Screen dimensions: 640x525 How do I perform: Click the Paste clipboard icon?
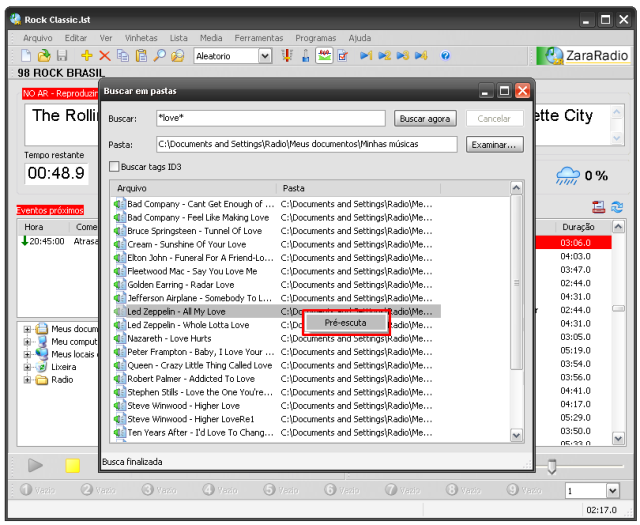(x=141, y=56)
